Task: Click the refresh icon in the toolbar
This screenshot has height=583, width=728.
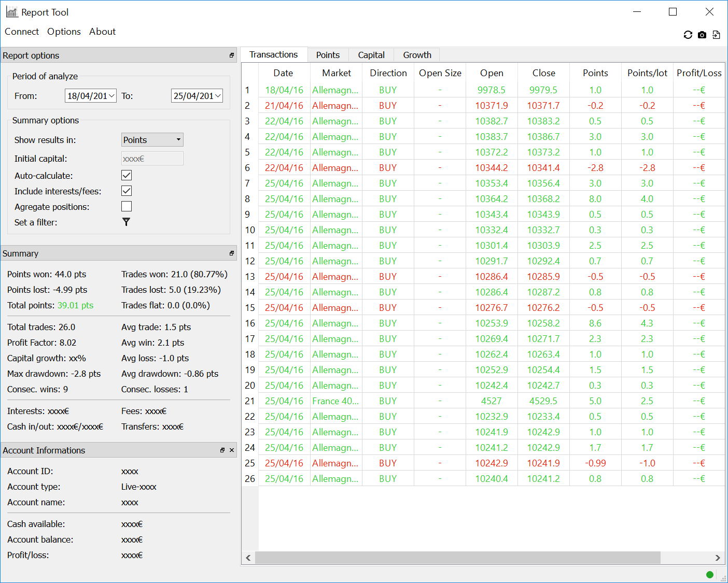Action: [x=688, y=35]
